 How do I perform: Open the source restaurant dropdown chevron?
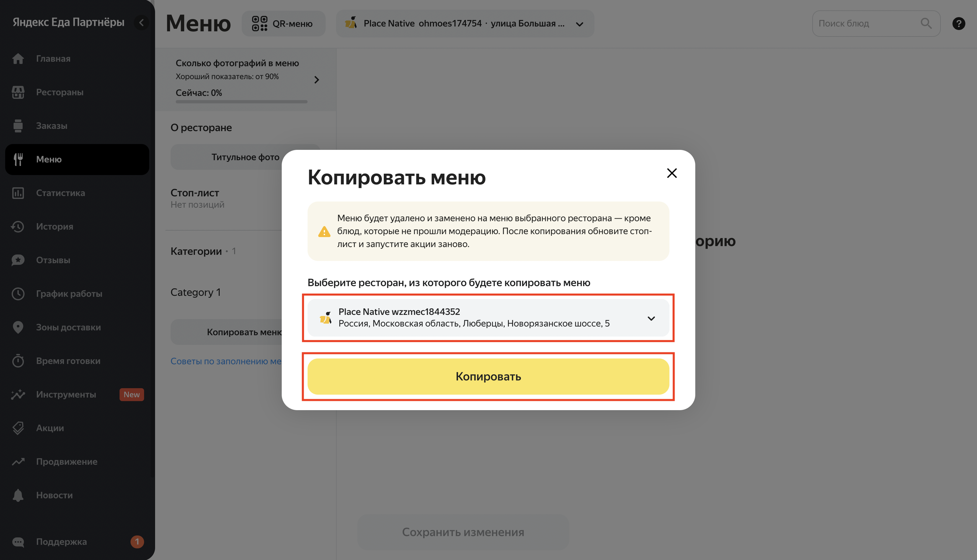tap(651, 318)
